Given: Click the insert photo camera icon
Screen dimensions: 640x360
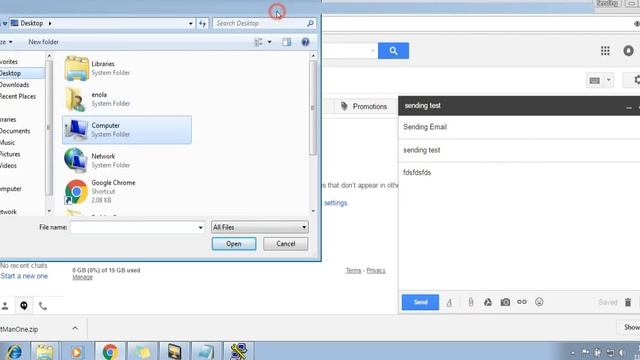Looking at the screenshot, I should tap(505, 302).
